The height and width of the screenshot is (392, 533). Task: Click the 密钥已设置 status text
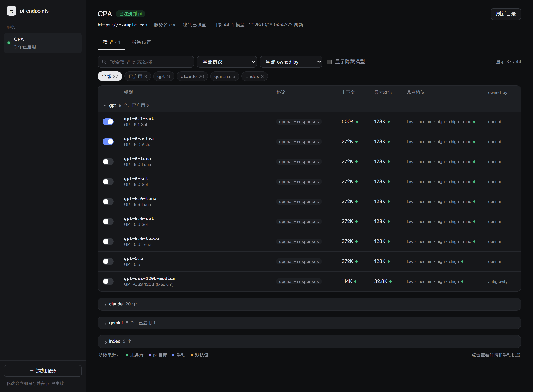(195, 25)
